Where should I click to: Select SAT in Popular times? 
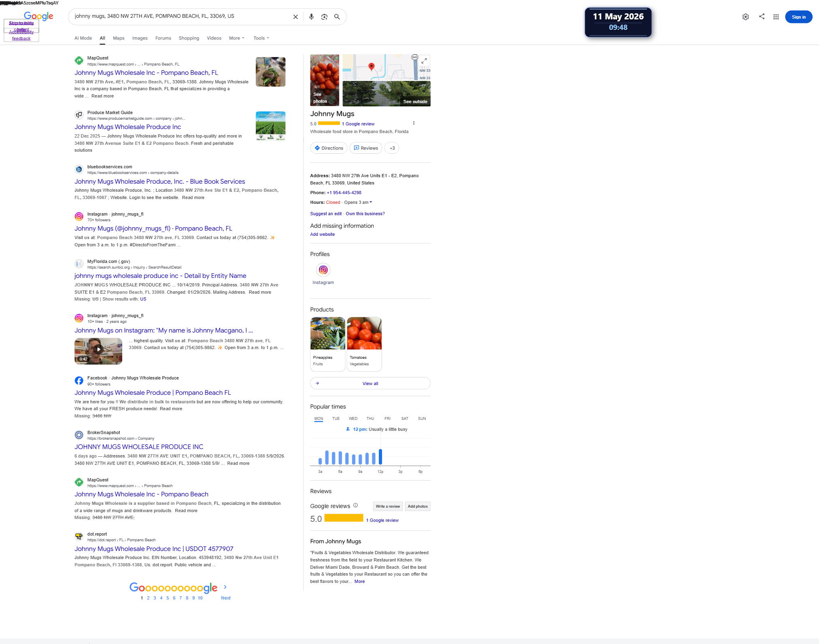[x=405, y=419]
